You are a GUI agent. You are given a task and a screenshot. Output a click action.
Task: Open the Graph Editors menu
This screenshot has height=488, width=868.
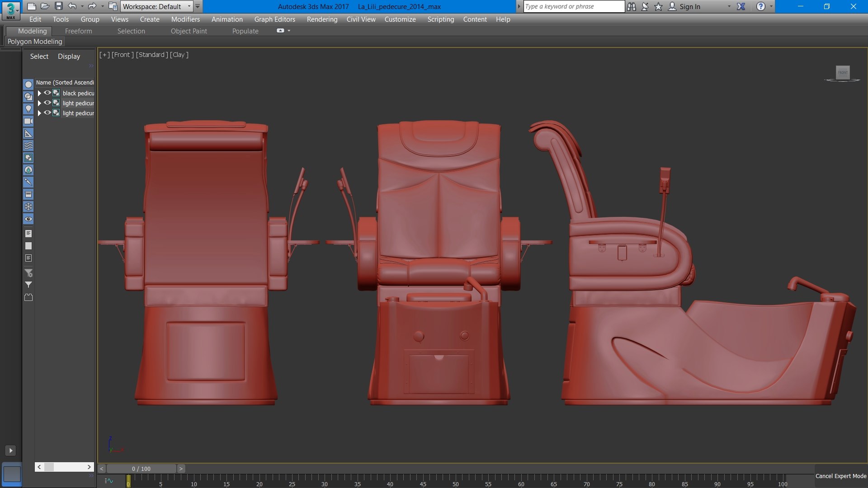(274, 19)
